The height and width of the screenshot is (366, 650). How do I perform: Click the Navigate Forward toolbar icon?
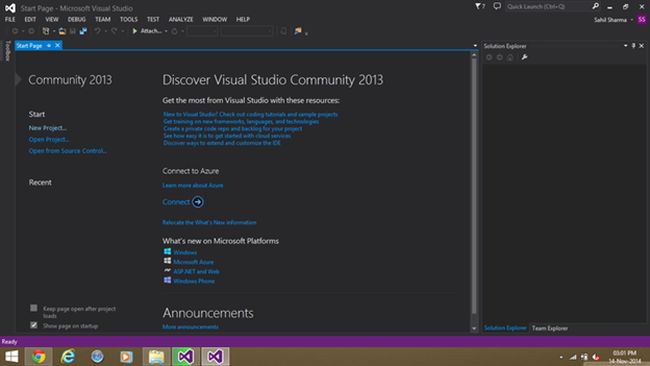pos(31,31)
